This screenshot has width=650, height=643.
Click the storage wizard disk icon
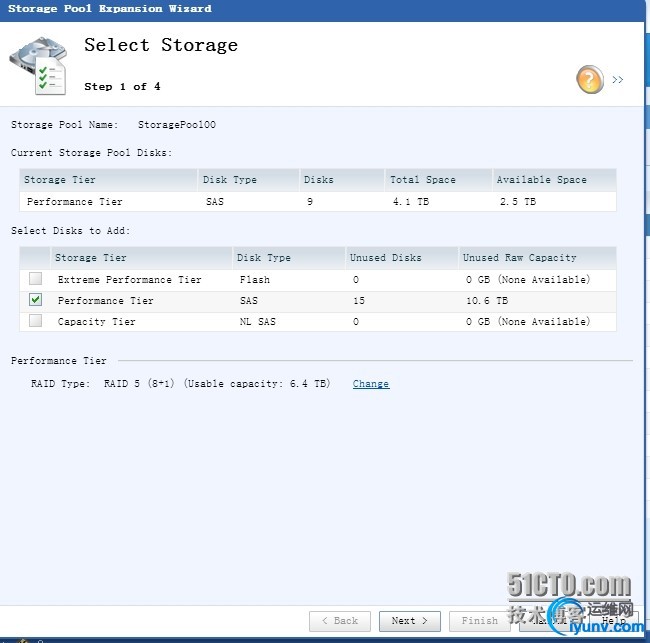coord(38,65)
